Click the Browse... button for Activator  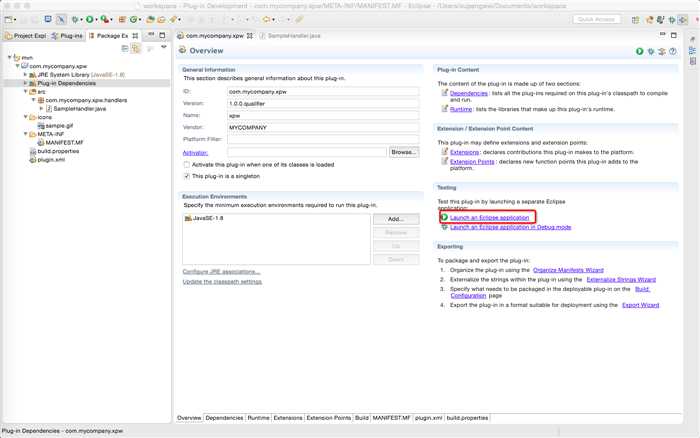404,152
